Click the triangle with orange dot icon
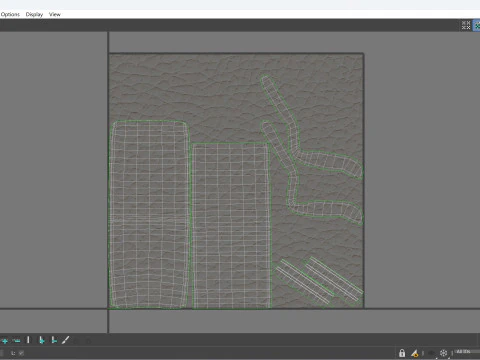Image resolution: width=480 pixels, height=360 pixels. [414, 353]
